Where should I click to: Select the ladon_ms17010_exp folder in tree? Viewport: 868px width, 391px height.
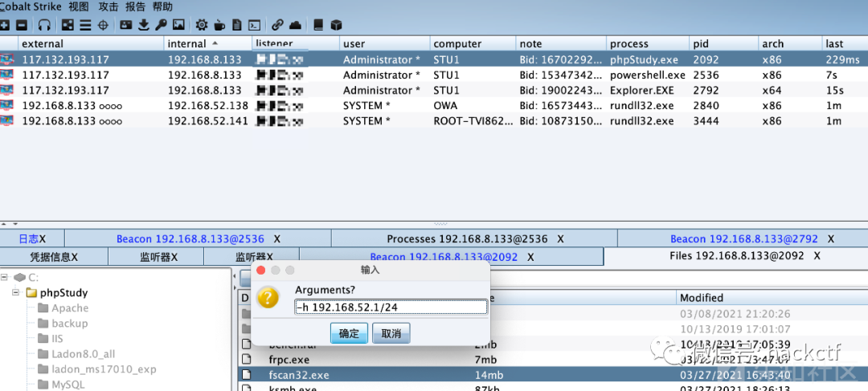[x=97, y=369]
